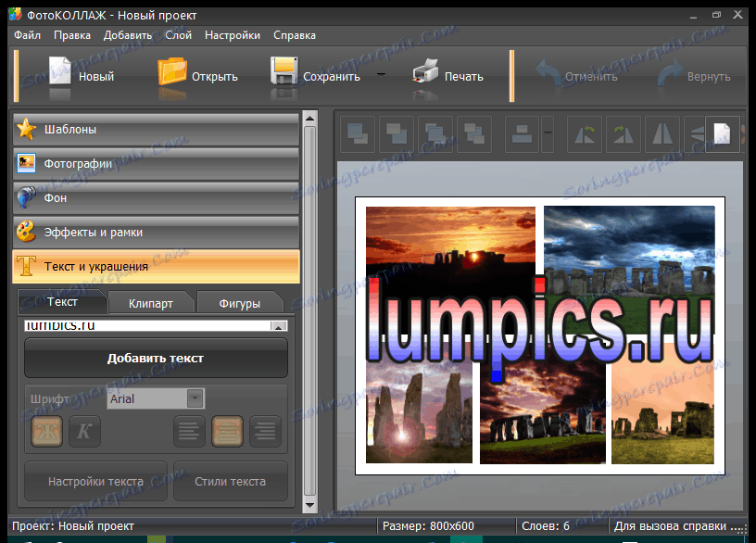Image resolution: width=756 pixels, height=543 pixels.
Task: Open Настройки текста settings
Action: tap(95, 481)
